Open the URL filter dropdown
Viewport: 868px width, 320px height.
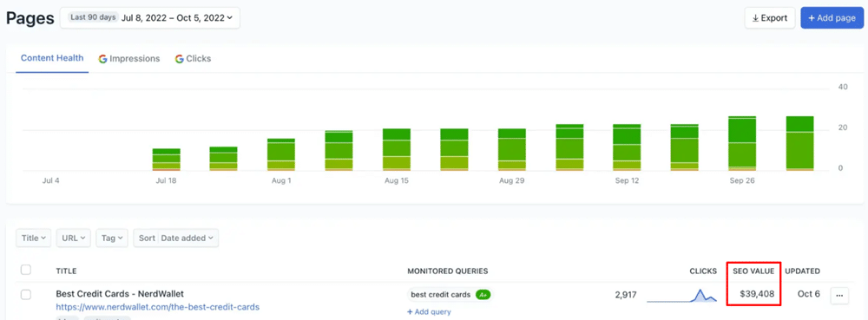click(x=73, y=238)
